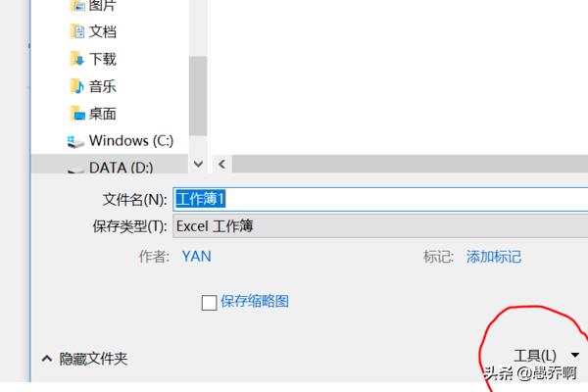
Task: Click the navigation pane vertical scrollbar thumb
Action: coord(198,96)
